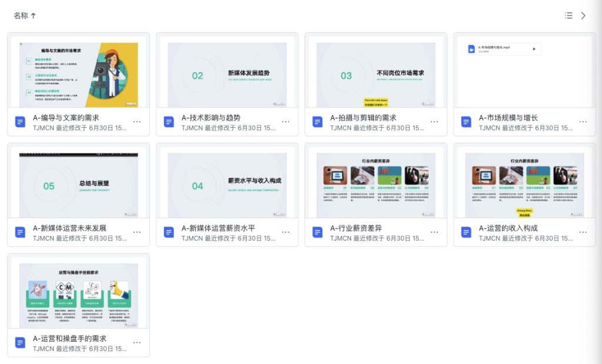Click document icon of A-技术影响与趋势

coord(169,122)
